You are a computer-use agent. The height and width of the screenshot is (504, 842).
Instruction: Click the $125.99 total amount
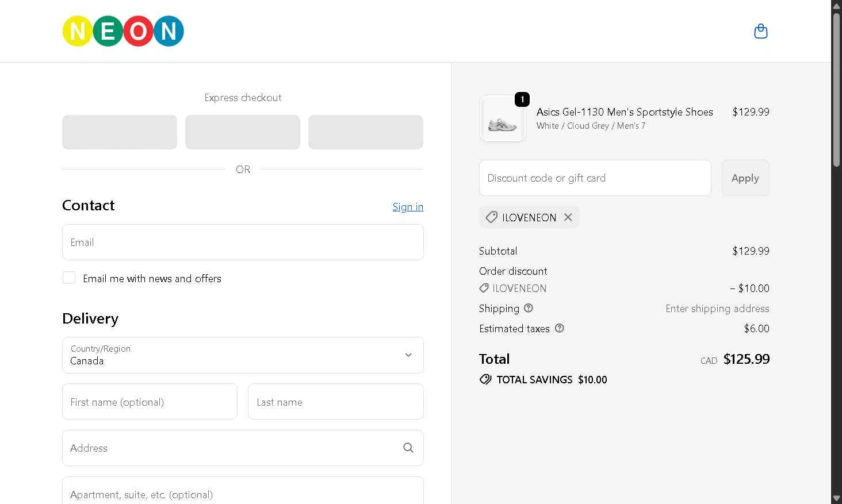747,359
